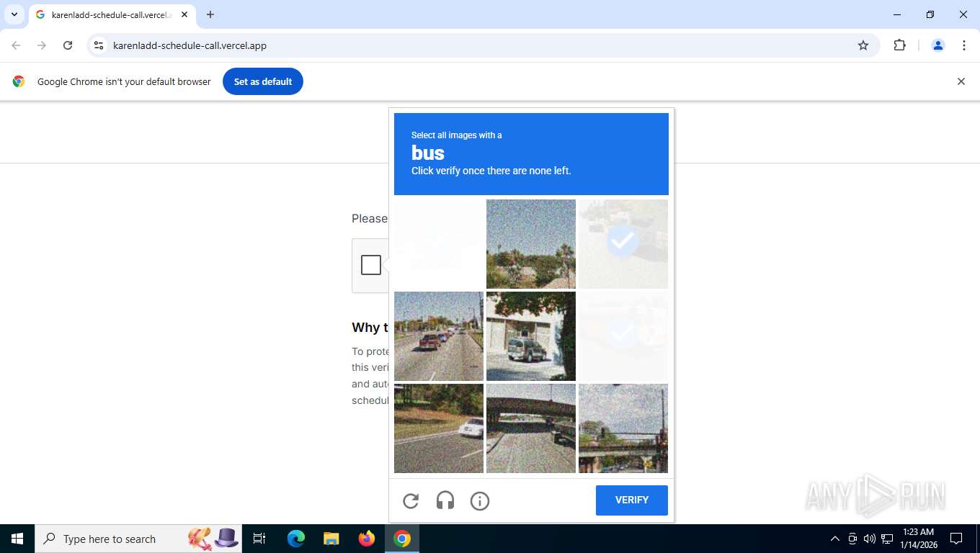This screenshot has width=980, height=553.
Task: Open the notification center icon
Action: 956,539
